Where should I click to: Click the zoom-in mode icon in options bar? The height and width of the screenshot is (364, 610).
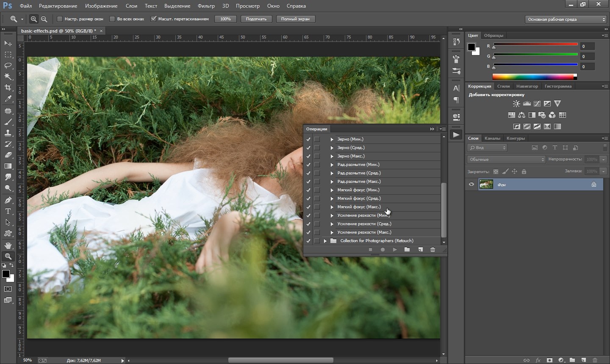34,19
